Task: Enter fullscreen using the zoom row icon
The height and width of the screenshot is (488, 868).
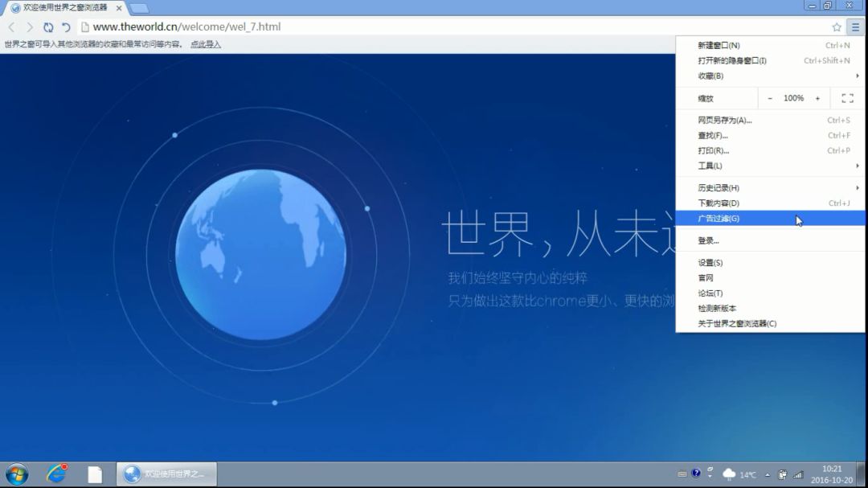Action: pyautogui.click(x=847, y=98)
